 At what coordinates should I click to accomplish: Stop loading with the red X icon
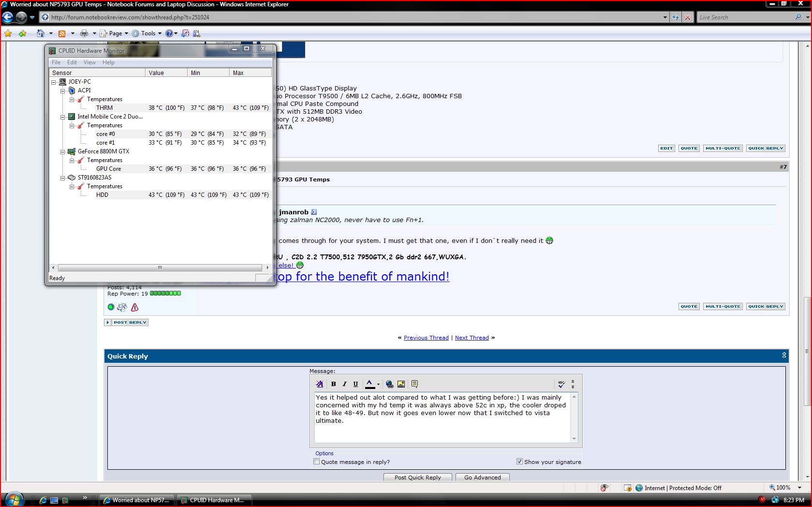(687, 17)
